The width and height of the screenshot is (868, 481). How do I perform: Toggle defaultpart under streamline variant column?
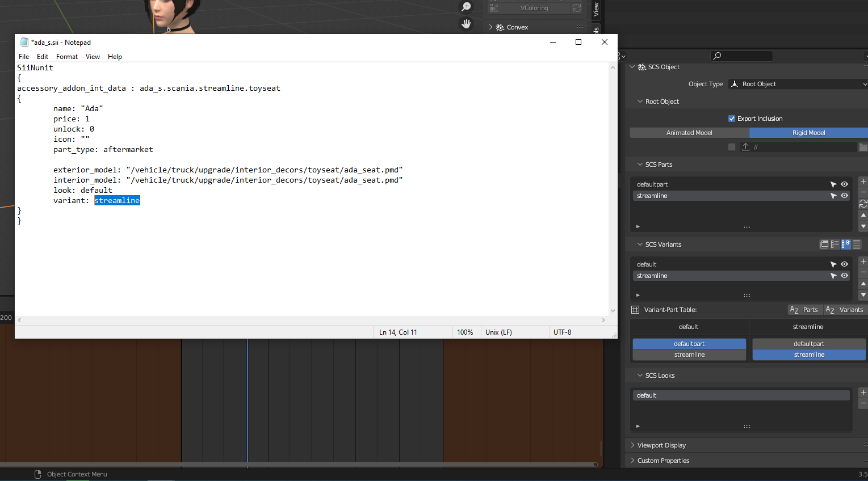point(809,344)
